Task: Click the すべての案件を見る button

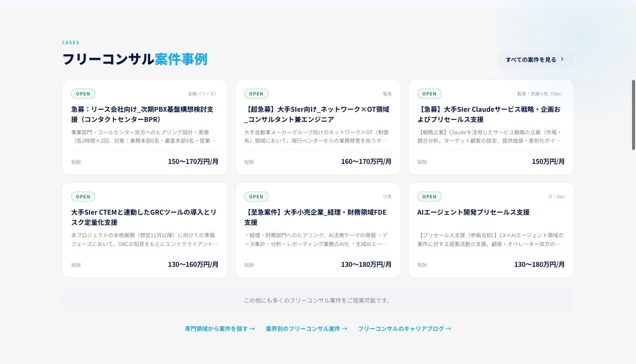Action: click(535, 59)
